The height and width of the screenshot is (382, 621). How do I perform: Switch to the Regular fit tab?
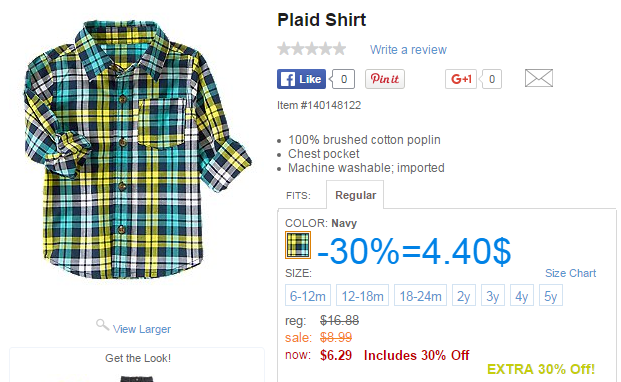pyautogui.click(x=355, y=195)
